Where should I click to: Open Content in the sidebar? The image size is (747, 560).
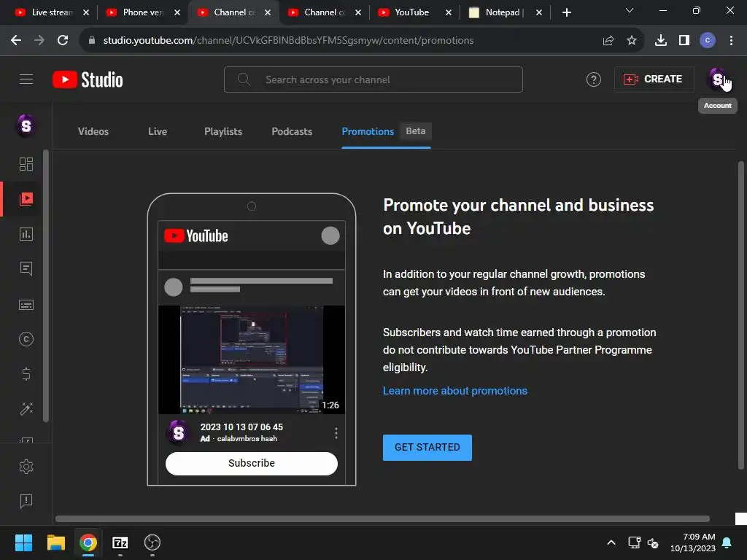26,198
